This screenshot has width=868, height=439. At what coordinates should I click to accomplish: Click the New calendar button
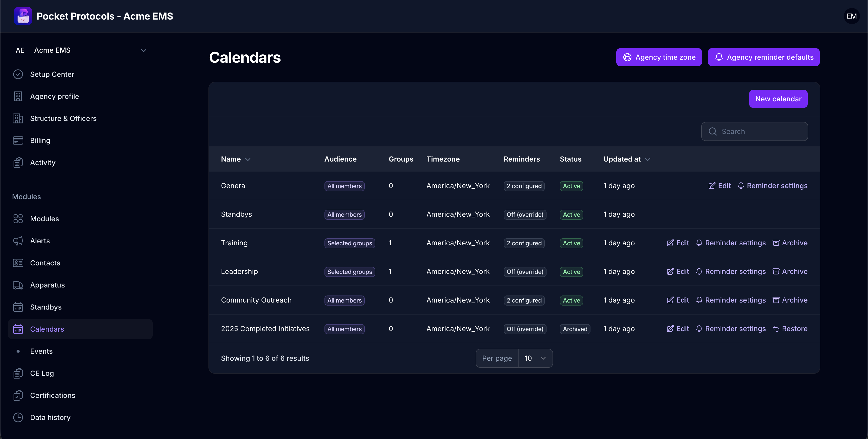point(778,99)
